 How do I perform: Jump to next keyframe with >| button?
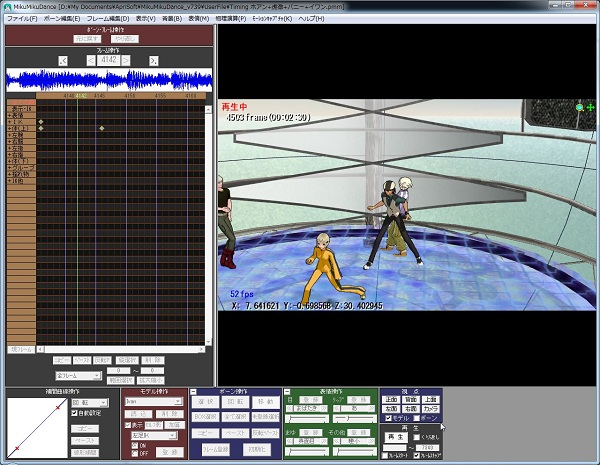click(153, 61)
